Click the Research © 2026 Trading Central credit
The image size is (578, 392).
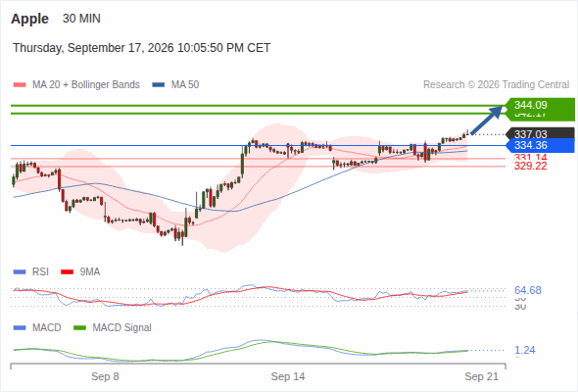[496, 85]
